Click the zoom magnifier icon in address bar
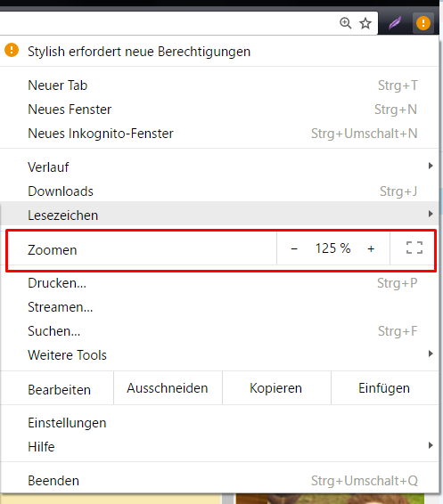The image size is (443, 504). (x=345, y=23)
